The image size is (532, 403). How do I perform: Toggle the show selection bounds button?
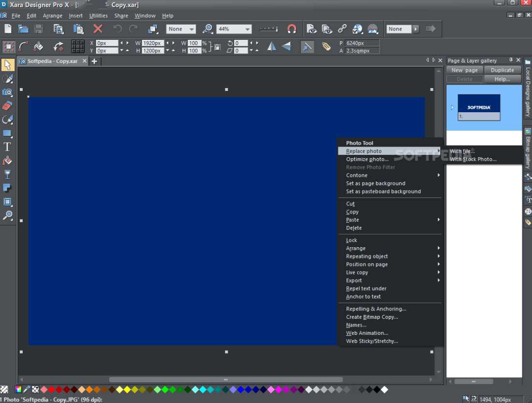tap(9, 46)
